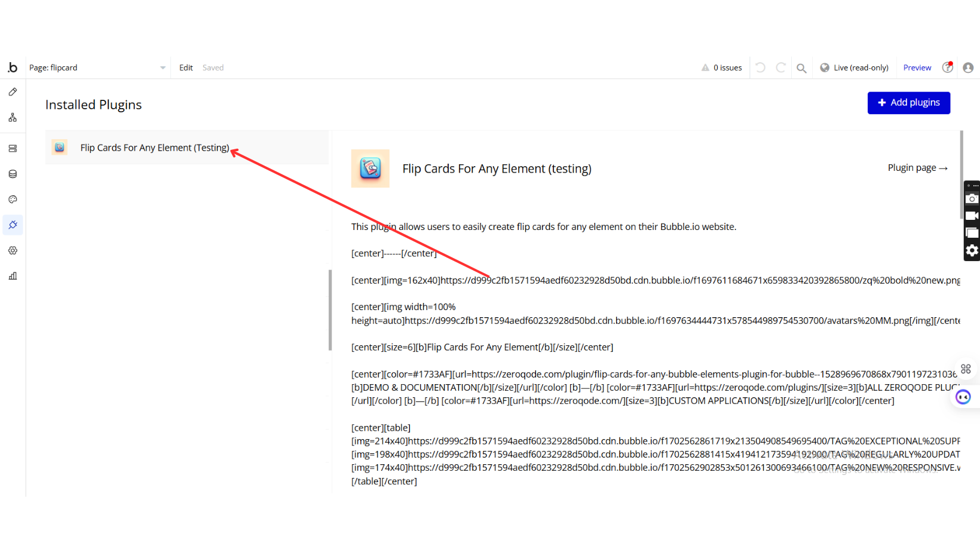The width and height of the screenshot is (980, 552).
Task: Select Flip Cards For Any Element (Testing) plugin
Action: pos(187,148)
